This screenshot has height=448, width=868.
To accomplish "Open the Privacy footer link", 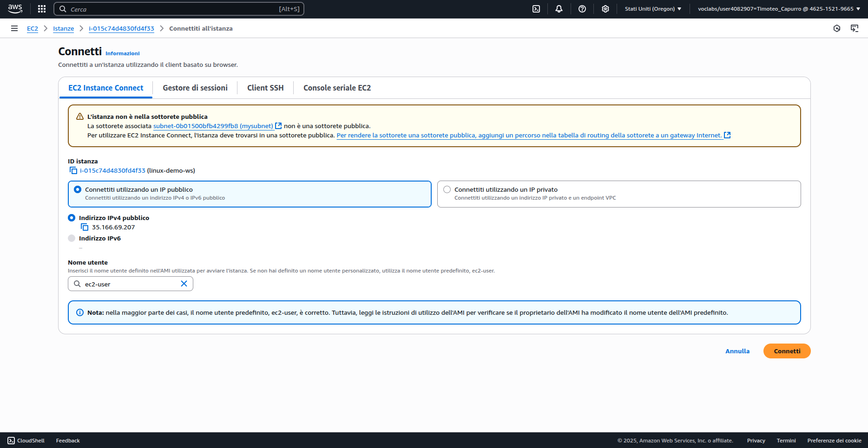I will tap(756, 441).
